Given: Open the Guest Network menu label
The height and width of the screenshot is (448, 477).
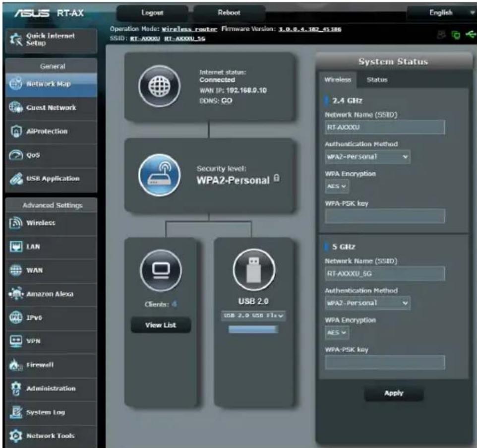Looking at the screenshot, I should click(x=51, y=108).
